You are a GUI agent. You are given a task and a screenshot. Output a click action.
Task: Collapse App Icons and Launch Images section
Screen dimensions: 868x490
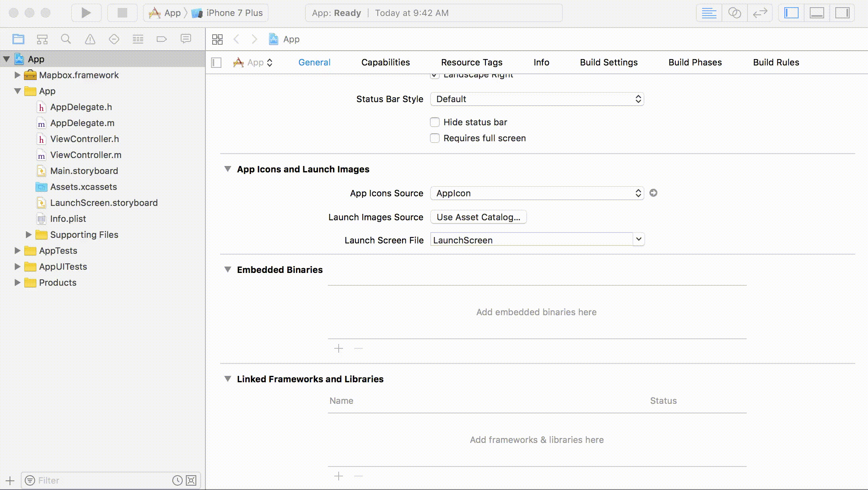[x=228, y=169]
